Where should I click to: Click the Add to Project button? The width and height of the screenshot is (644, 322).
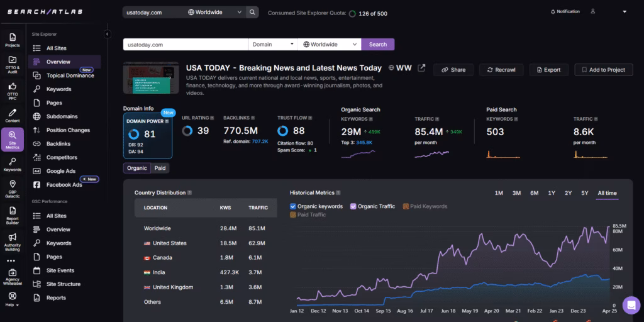click(602, 70)
